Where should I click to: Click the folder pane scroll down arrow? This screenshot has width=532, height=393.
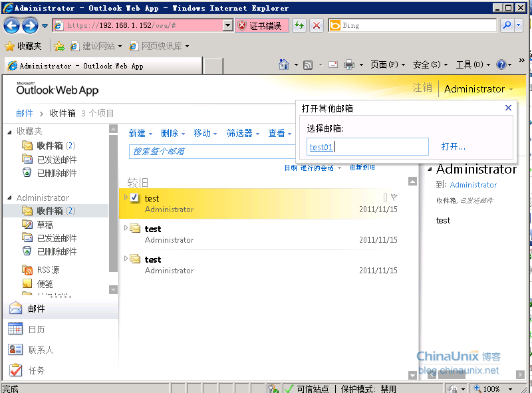113,289
